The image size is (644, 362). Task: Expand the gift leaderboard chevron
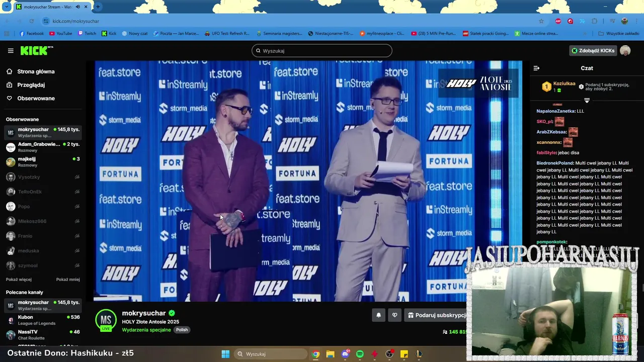pyautogui.click(x=587, y=100)
